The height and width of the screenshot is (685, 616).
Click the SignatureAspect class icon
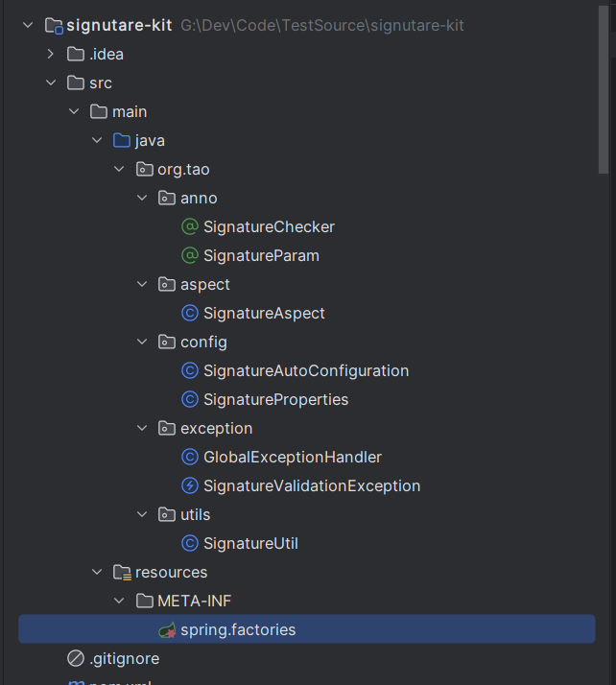[190, 313]
